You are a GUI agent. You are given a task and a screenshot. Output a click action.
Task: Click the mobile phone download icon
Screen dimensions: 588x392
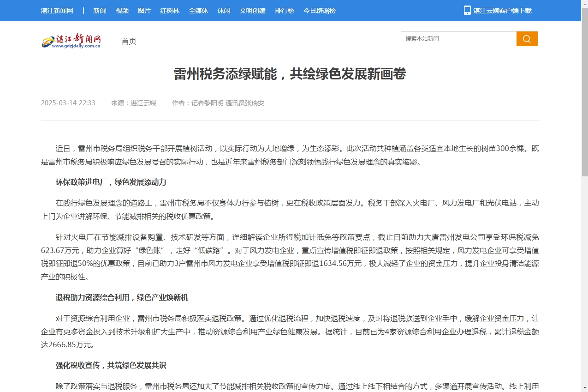(467, 11)
